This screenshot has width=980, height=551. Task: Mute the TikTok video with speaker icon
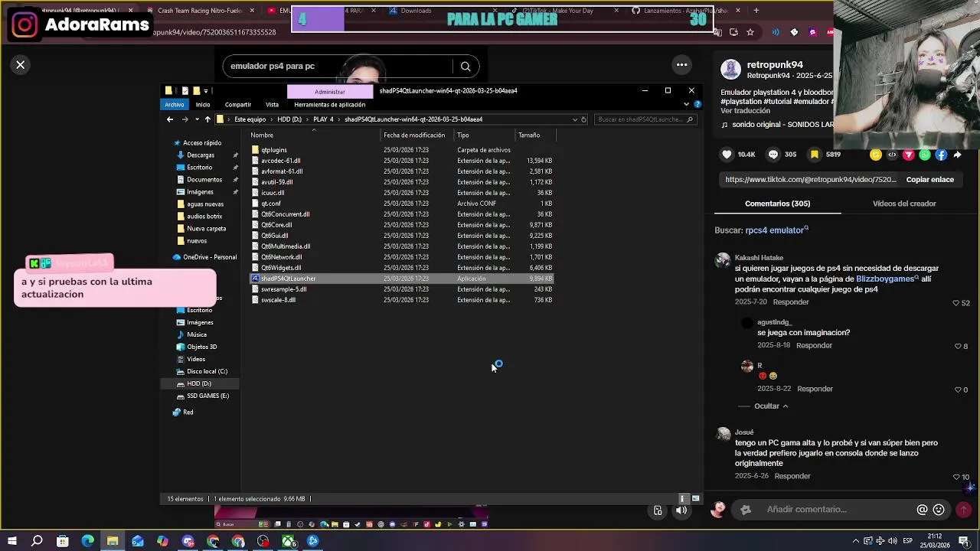(681, 510)
